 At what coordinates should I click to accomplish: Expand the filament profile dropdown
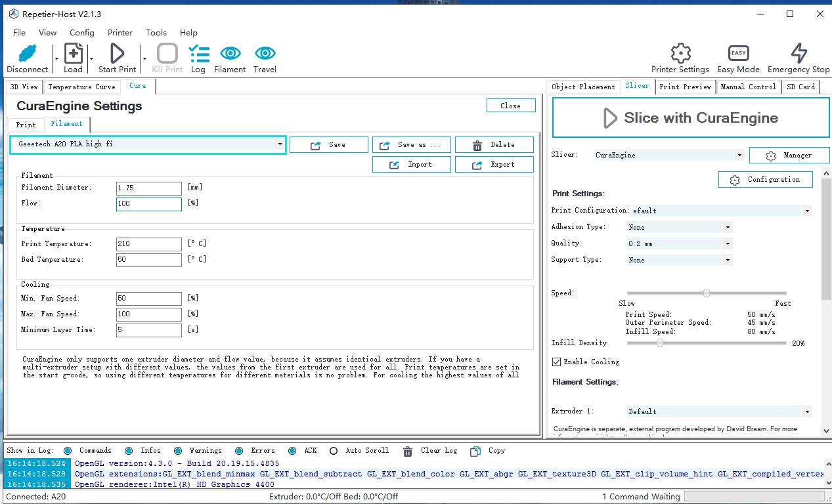point(280,144)
